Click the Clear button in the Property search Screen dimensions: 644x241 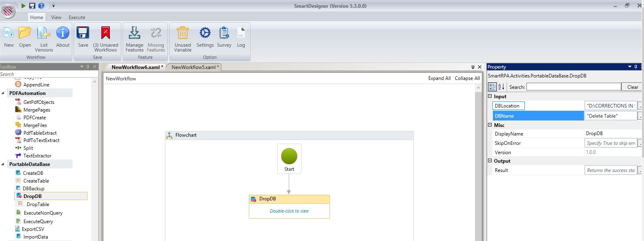[632, 87]
